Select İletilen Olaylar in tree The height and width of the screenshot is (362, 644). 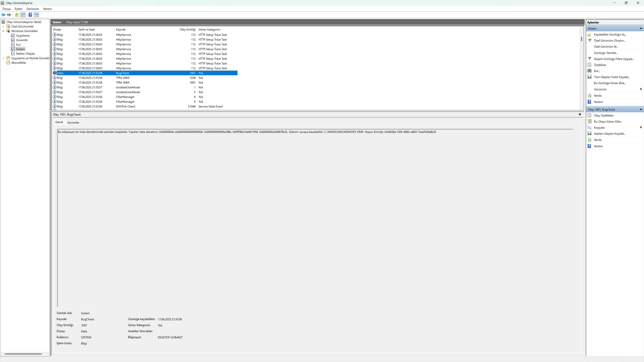25,53
